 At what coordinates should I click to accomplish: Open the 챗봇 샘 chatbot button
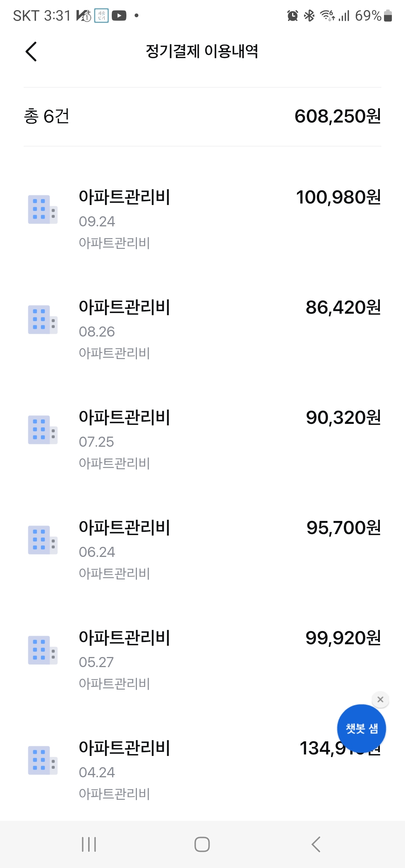tap(361, 729)
